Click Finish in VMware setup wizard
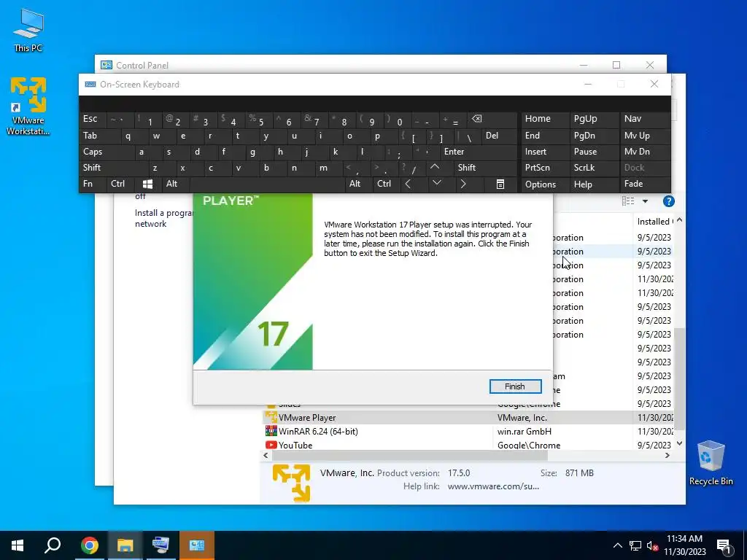Image resolution: width=747 pixels, height=560 pixels. pos(515,386)
